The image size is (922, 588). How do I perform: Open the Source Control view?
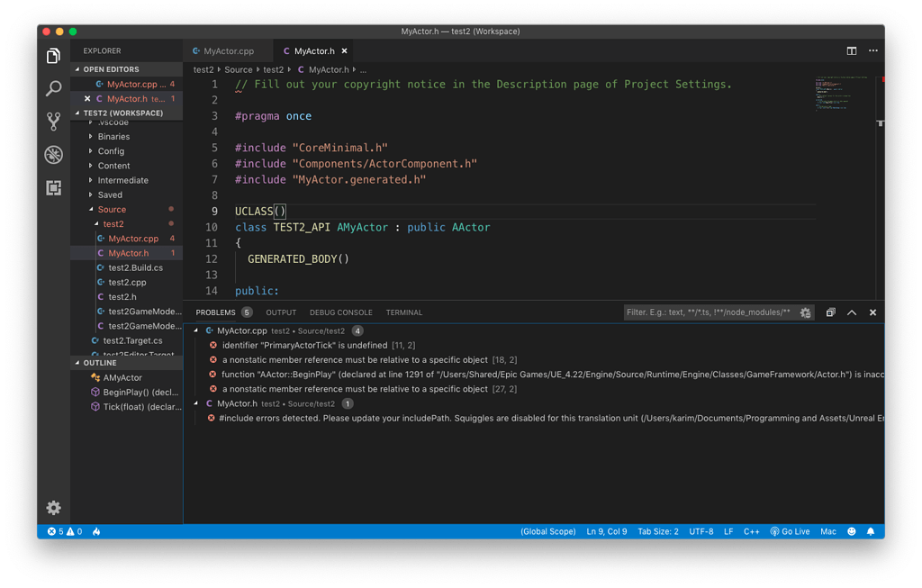point(53,121)
